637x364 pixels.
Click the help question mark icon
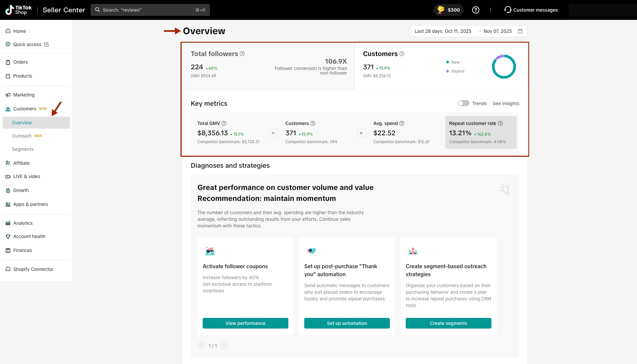[x=476, y=10]
